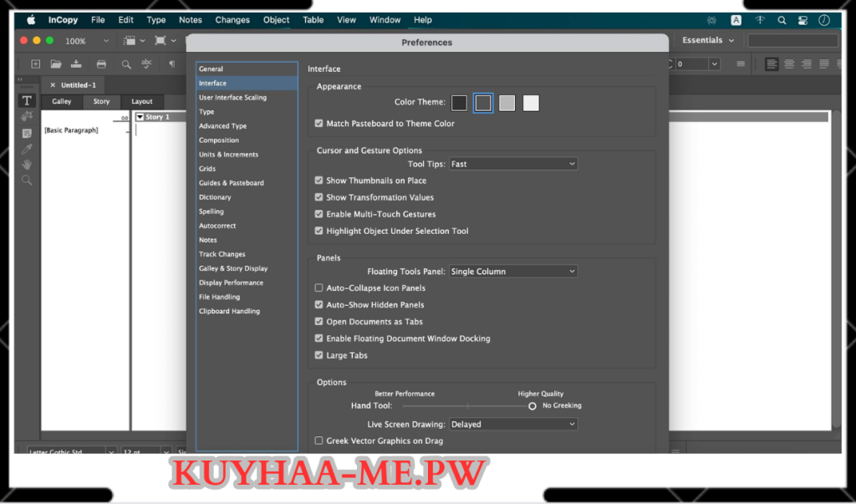Click the search field beside Essentials
The width and height of the screenshot is (856, 504).
(792, 40)
